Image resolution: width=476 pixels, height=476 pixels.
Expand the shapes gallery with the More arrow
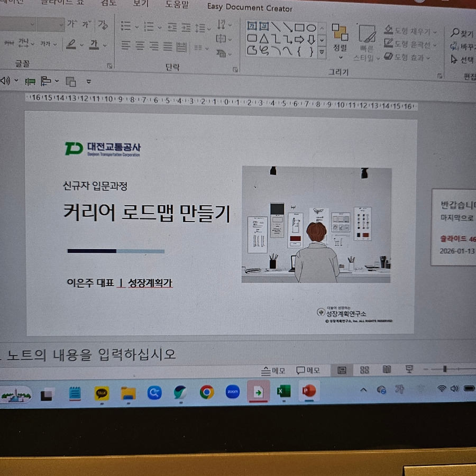(322, 51)
